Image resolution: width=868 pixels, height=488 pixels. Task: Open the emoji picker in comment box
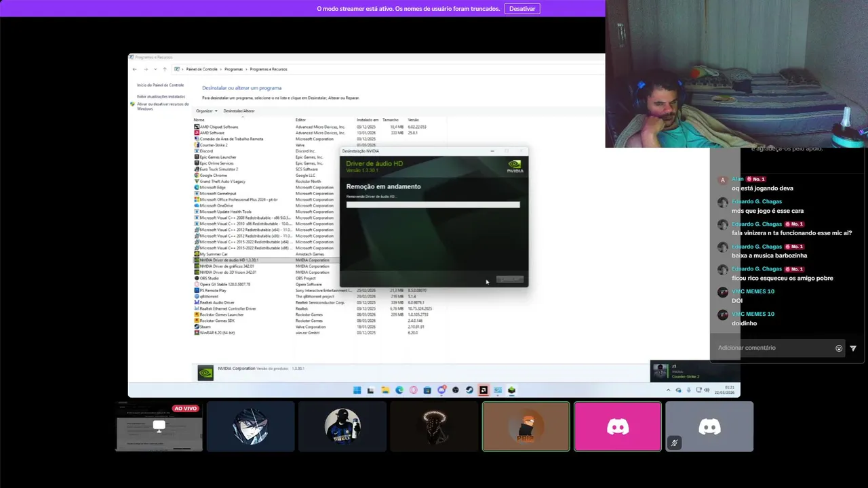(x=839, y=348)
